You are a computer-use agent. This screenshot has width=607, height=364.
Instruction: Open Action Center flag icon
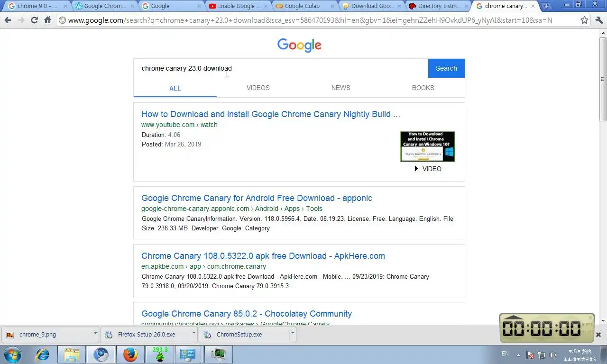(531, 355)
